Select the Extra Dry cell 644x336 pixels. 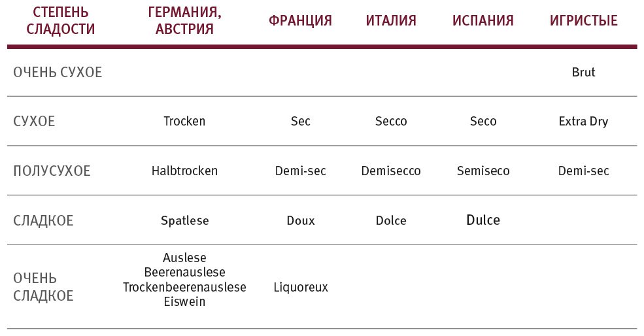[x=583, y=121]
